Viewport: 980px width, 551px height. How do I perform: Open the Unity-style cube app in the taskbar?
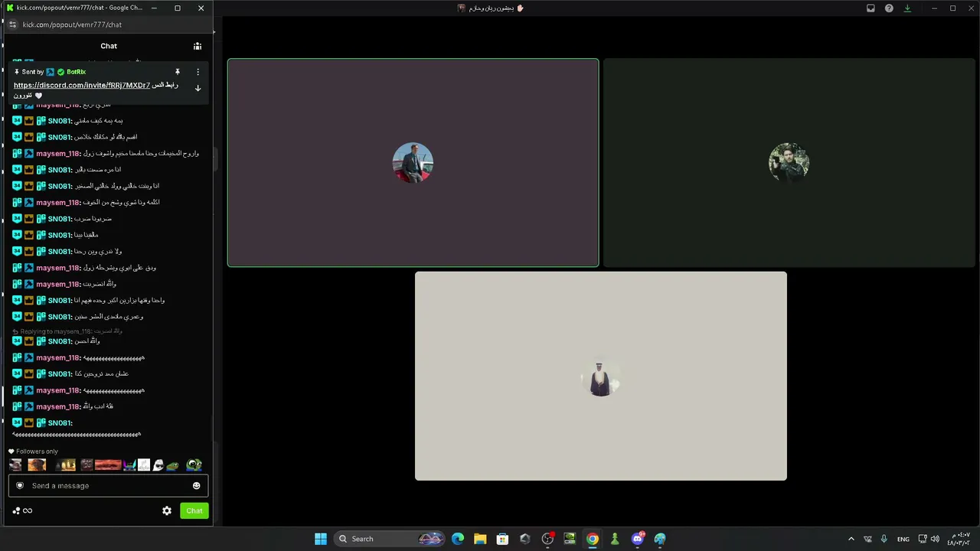coord(524,539)
